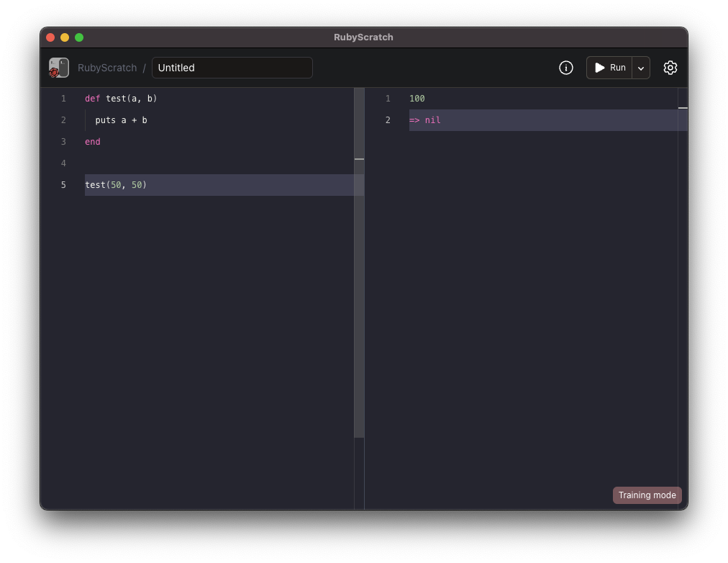Click the 'end' keyword on line 3
Viewport: 728px width, 563px height.
click(x=92, y=142)
